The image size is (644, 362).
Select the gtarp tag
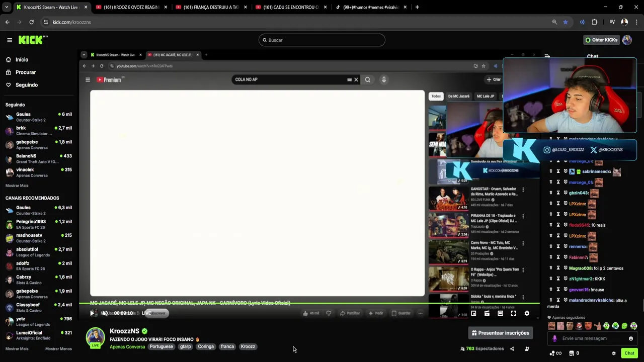[185, 346]
